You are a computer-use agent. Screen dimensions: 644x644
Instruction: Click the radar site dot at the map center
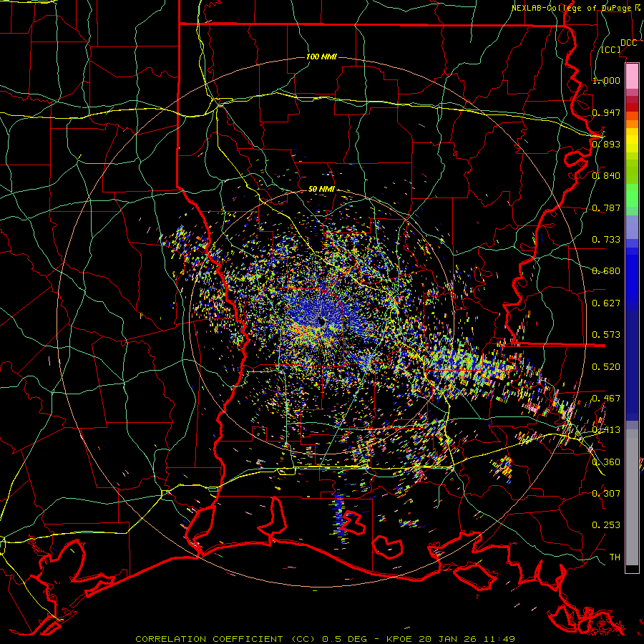(323, 323)
